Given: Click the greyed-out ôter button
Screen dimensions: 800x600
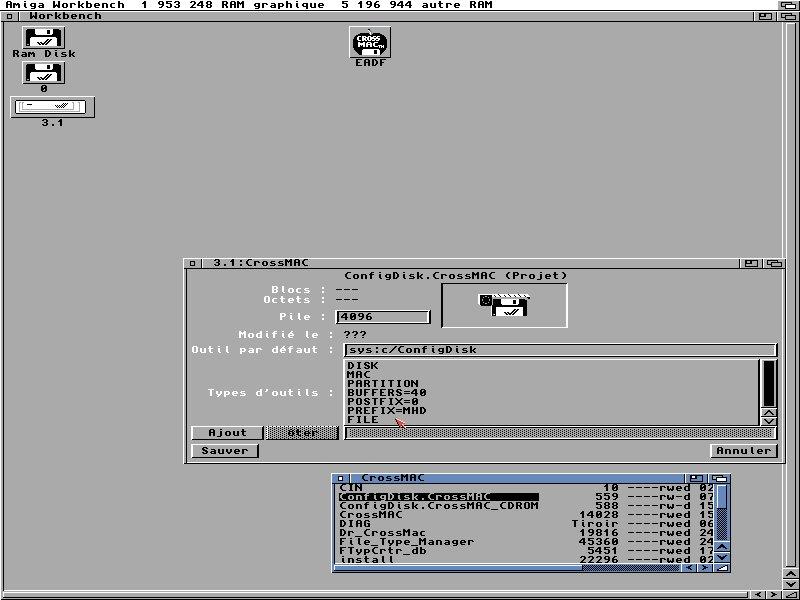Looking at the screenshot, I should click(302, 433).
